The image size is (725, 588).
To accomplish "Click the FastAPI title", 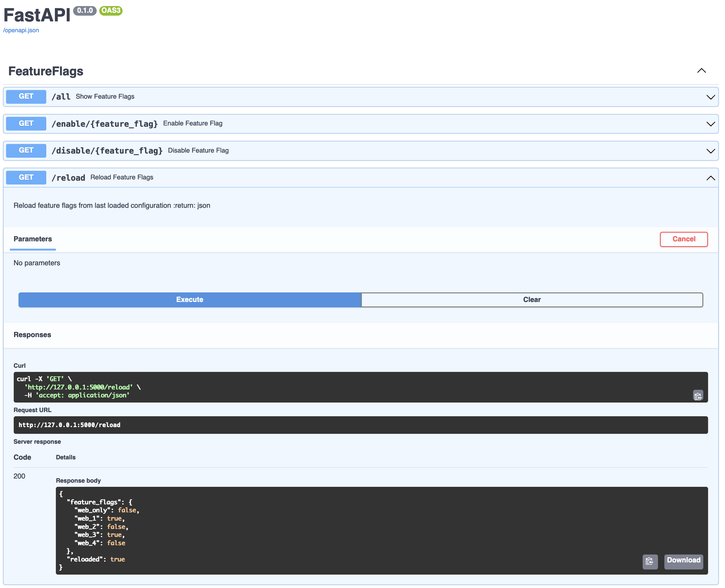I will click(37, 15).
